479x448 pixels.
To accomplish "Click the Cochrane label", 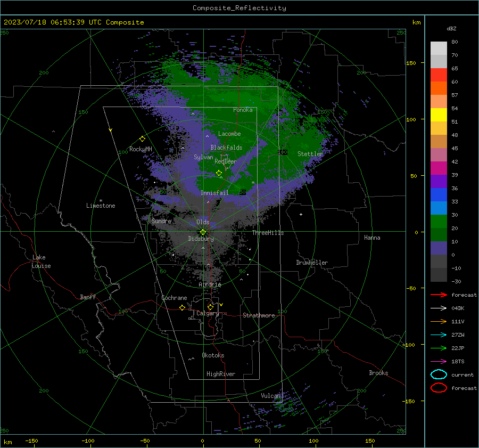I will coord(174,298).
